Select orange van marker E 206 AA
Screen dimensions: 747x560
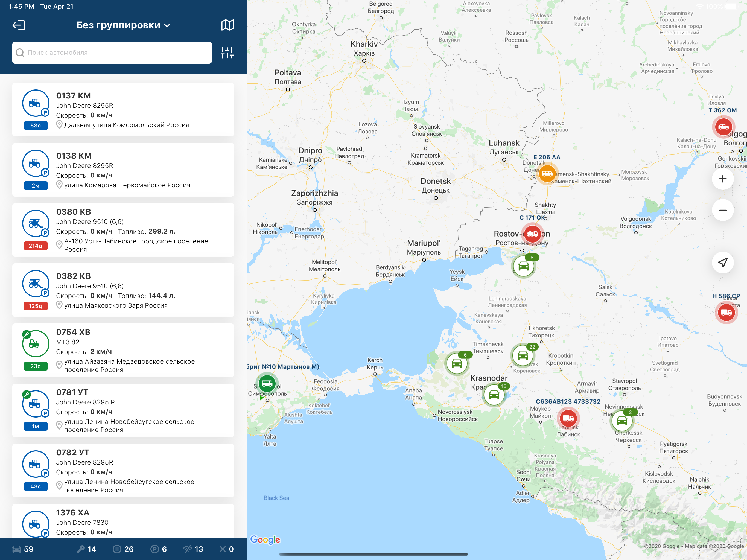547,174
